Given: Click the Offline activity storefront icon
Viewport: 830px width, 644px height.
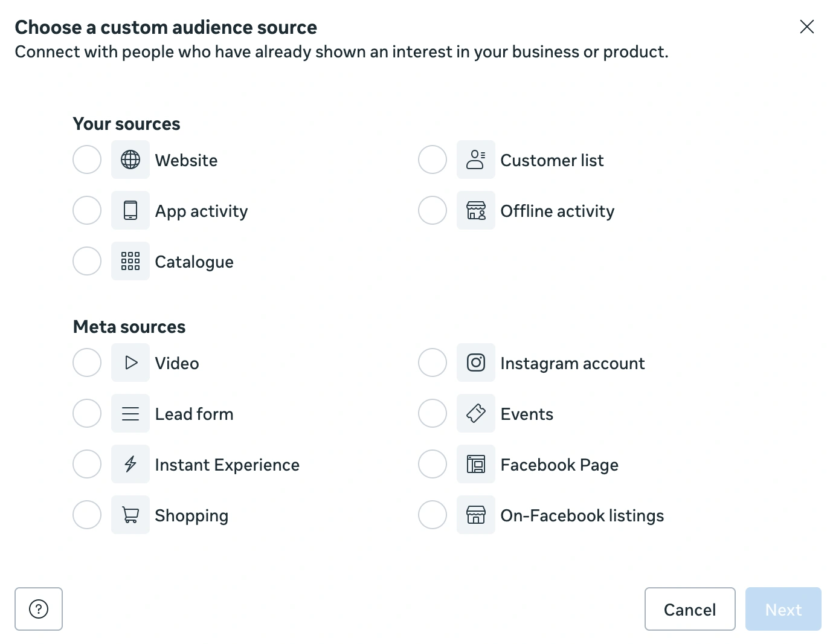Looking at the screenshot, I should point(475,210).
